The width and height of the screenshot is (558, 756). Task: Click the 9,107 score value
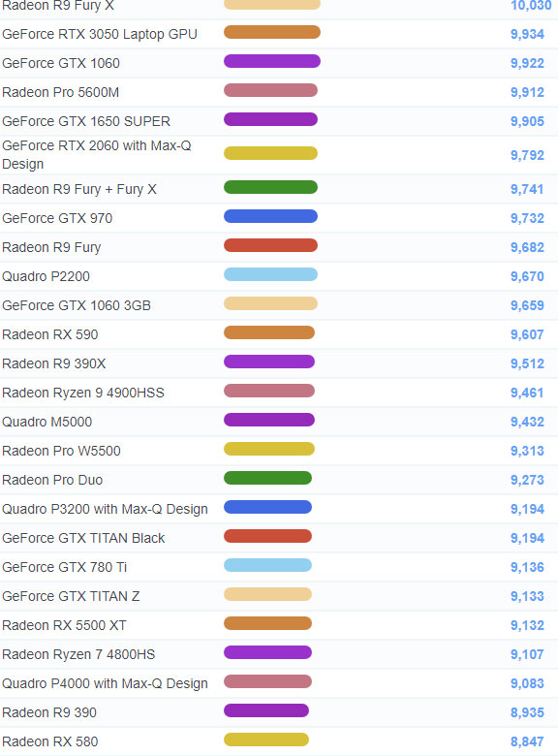coord(527,654)
